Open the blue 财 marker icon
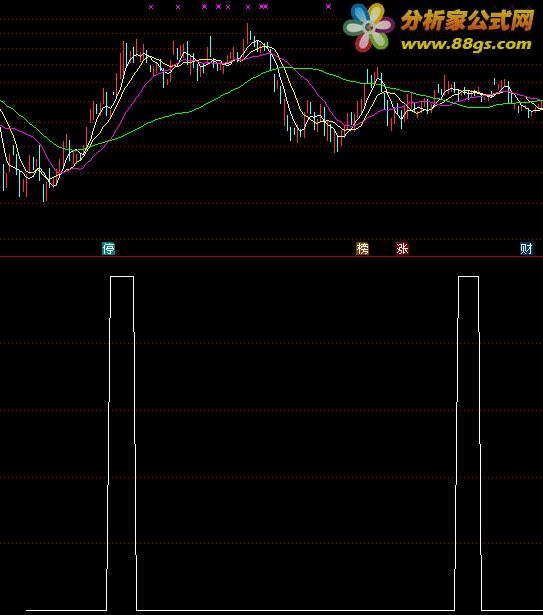This screenshot has width=543, height=615. coord(526,249)
